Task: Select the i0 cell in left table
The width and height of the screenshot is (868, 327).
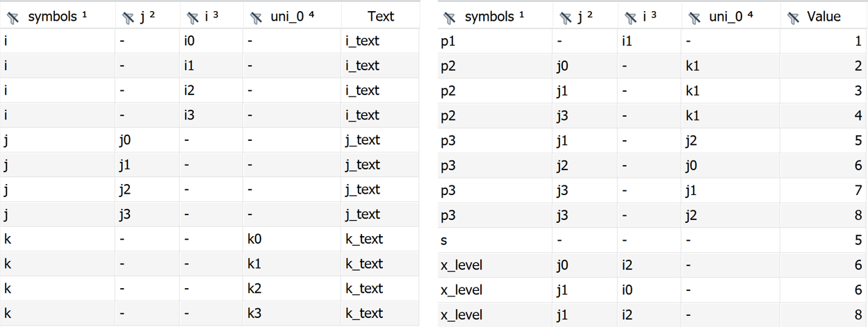Action: point(189,41)
